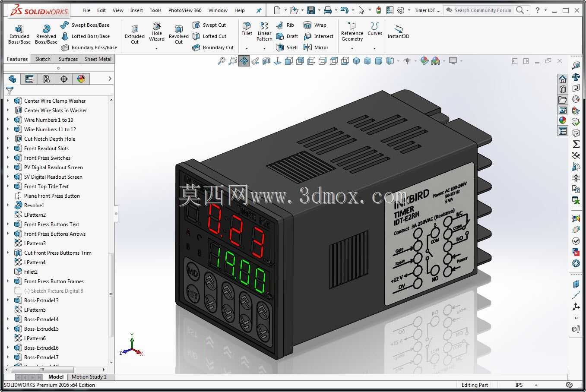Activate the Revolved Cut tool
586x392 pixels.
(179, 34)
